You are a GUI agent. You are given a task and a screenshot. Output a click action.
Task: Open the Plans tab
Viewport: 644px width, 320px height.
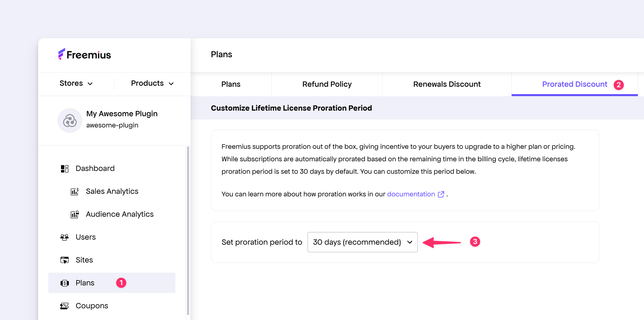231,84
